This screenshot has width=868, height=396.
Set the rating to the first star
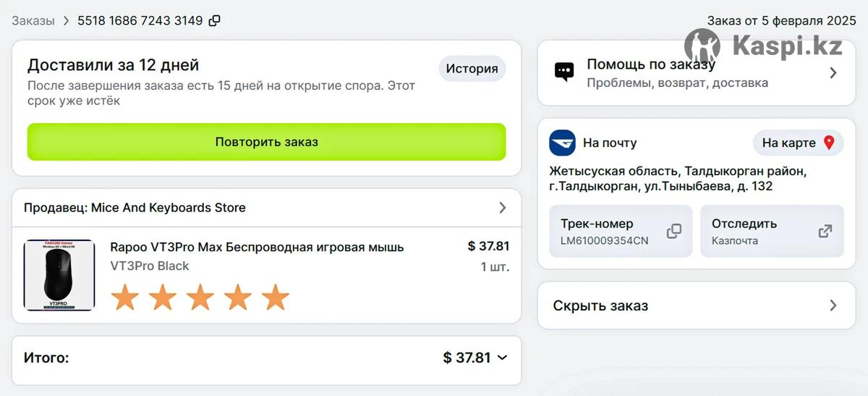click(x=125, y=298)
